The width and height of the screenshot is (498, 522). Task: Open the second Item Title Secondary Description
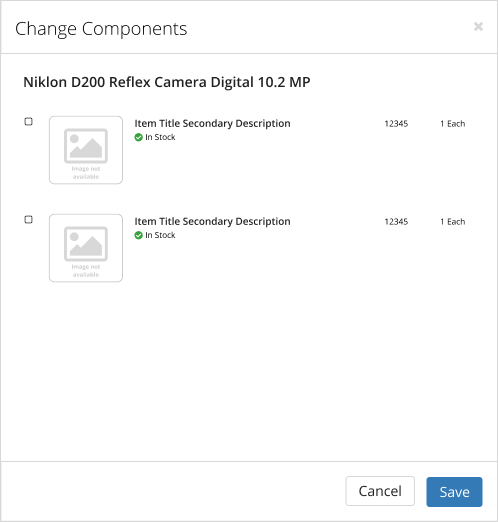tap(212, 221)
